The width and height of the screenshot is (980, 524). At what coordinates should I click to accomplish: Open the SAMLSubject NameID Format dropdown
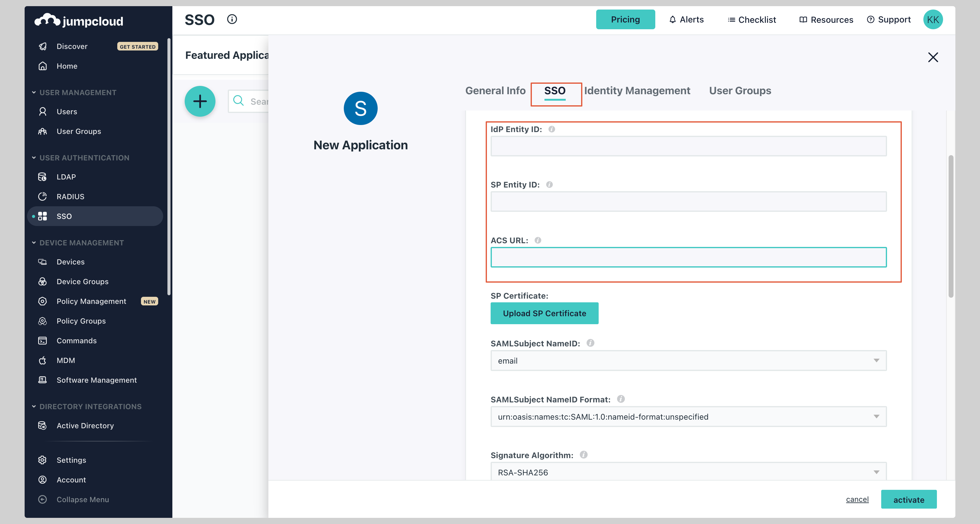coord(688,416)
